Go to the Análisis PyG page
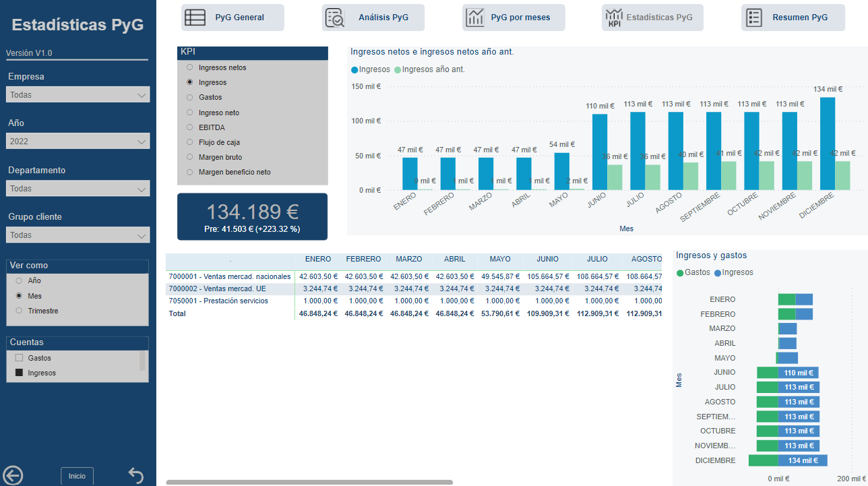The width and height of the screenshot is (868, 486). (373, 18)
